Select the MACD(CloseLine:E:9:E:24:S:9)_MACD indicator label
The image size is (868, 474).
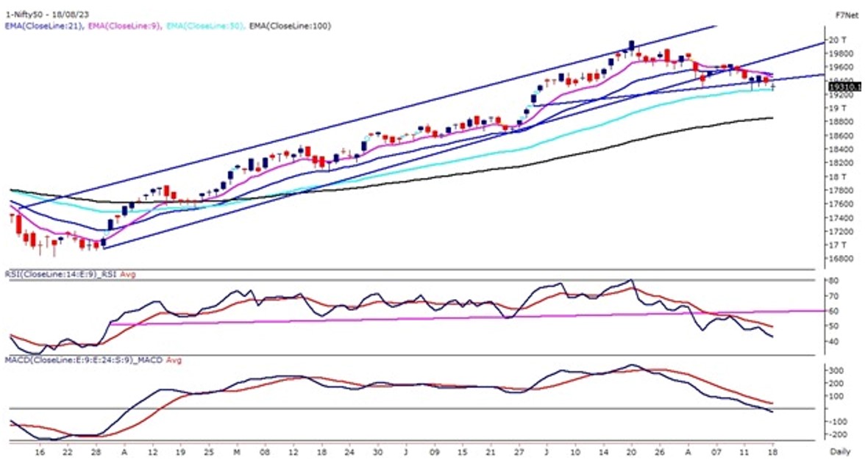tap(84, 360)
